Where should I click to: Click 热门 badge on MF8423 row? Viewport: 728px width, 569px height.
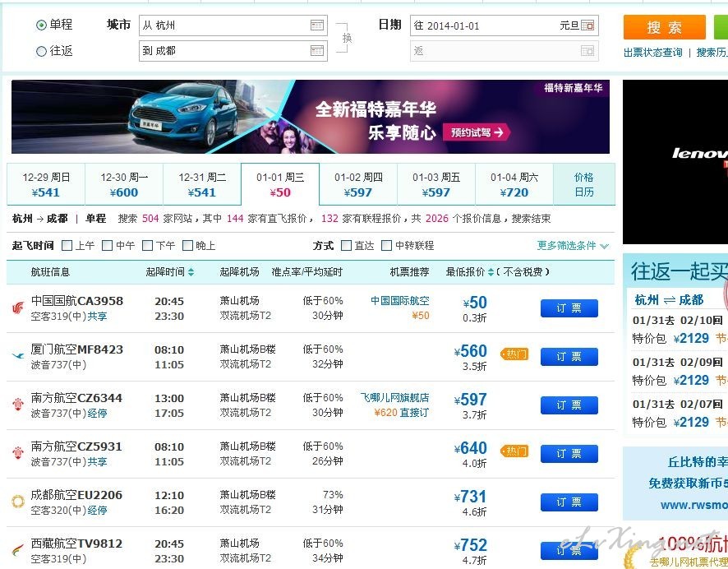515,354
